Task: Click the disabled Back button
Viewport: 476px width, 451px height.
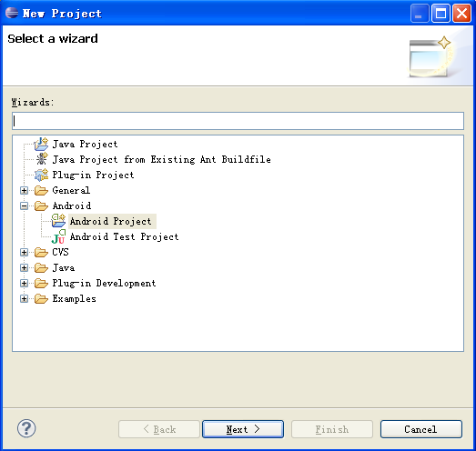Action: (159, 429)
